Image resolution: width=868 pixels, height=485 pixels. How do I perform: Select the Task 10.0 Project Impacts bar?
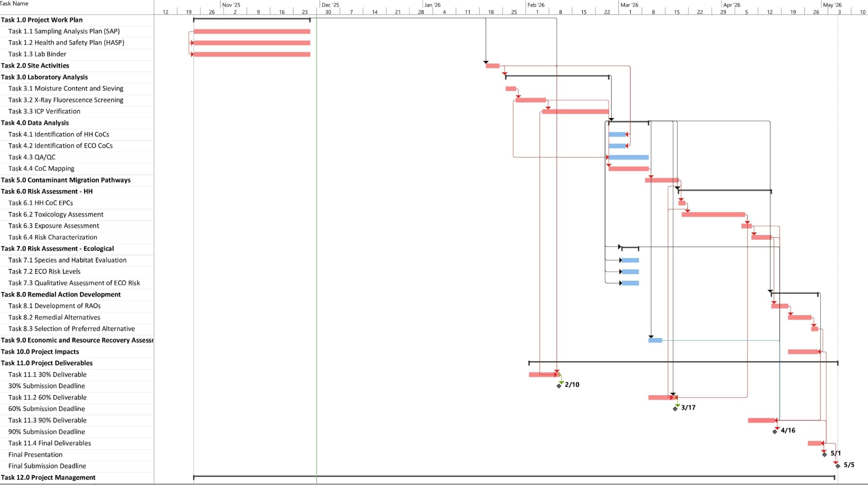click(803, 352)
